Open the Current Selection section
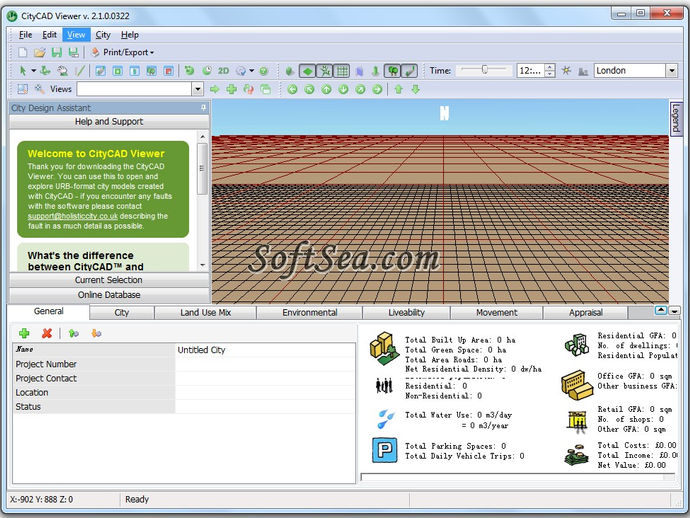 click(x=109, y=280)
